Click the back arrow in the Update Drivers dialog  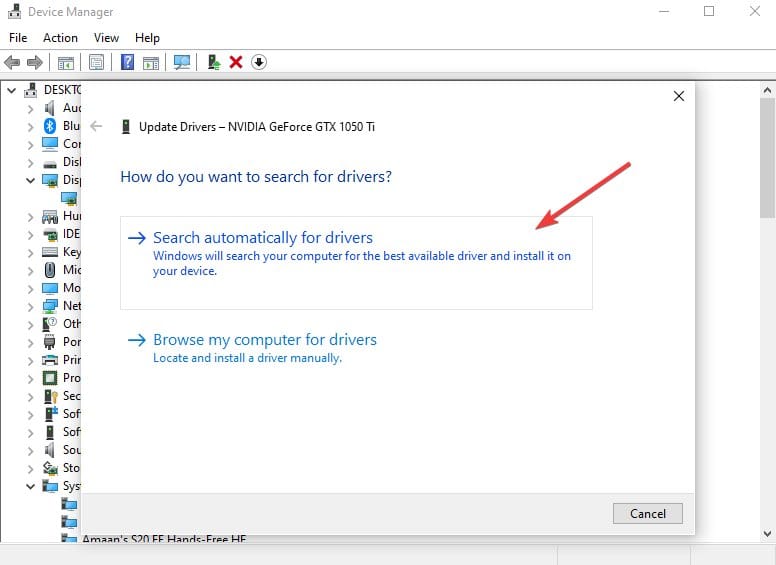click(97, 127)
